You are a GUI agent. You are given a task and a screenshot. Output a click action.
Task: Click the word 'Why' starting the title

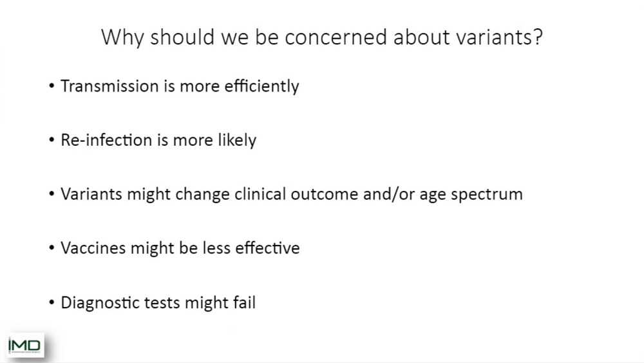(122, 38)
